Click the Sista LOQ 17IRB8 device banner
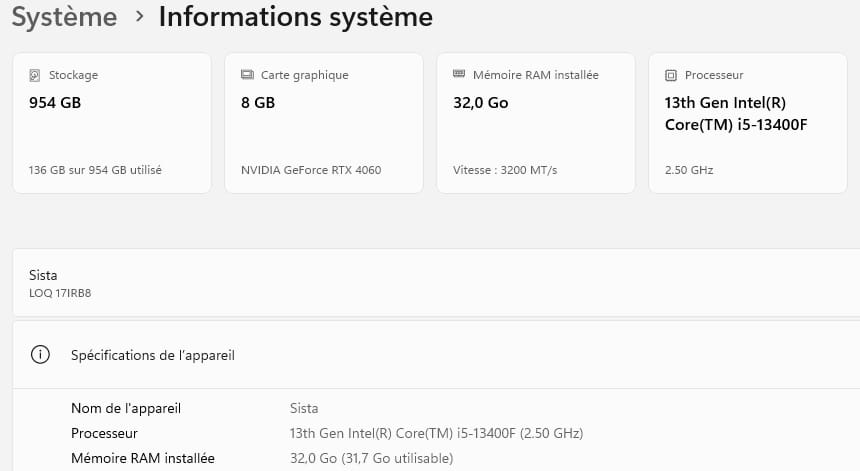 [435, 283]
